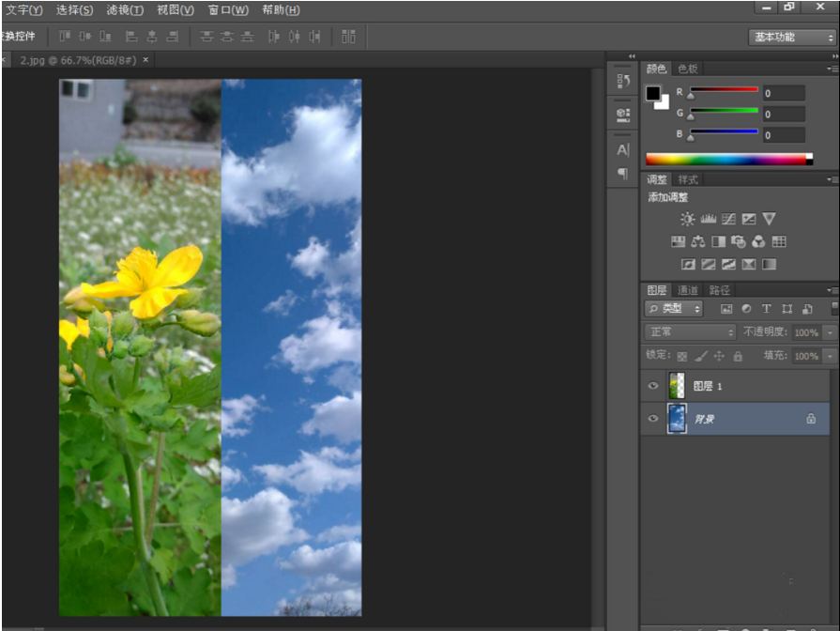The height and width of the screenshot is (631, 840).
Task: Hide the 图层 1 layer
Action: (653, 386)
